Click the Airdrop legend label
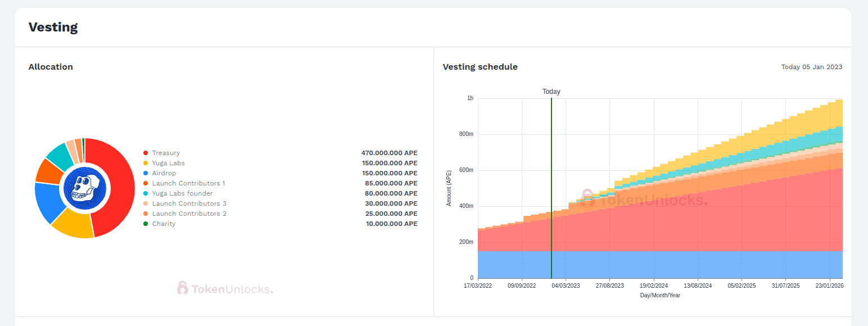The height and width of the screenshot is (326, 868). [164, 173]
